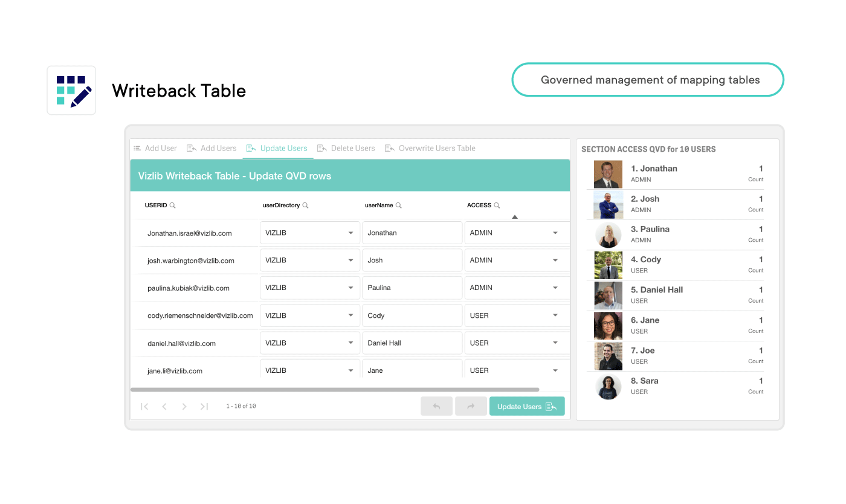The height and width of the screenshot is (504, 846).
Task: Open userDirectory dropdown for Jonathan's row
Action: (x=310, y=233)
